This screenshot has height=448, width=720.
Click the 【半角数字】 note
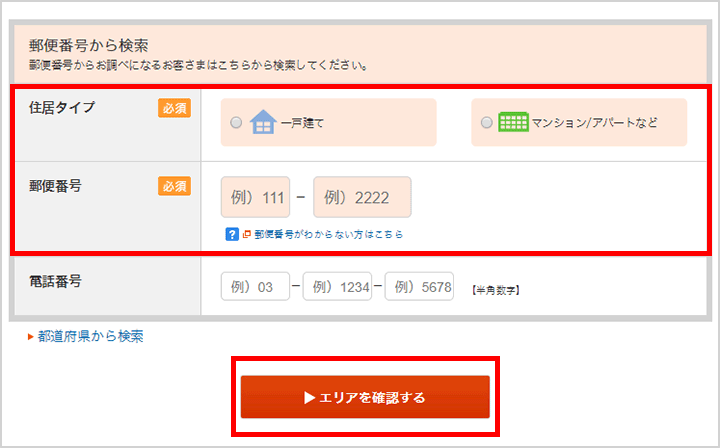click(x=495, y=290)
